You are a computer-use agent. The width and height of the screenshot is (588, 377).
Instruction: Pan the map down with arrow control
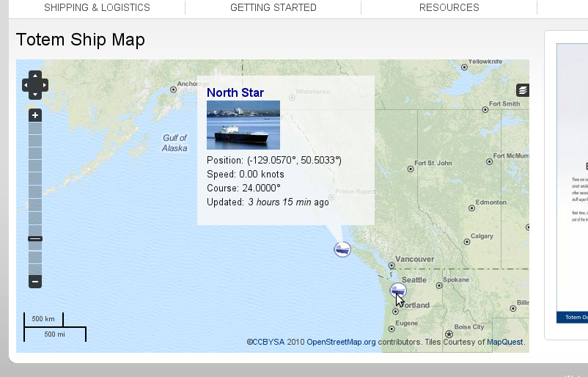(35, 94)
